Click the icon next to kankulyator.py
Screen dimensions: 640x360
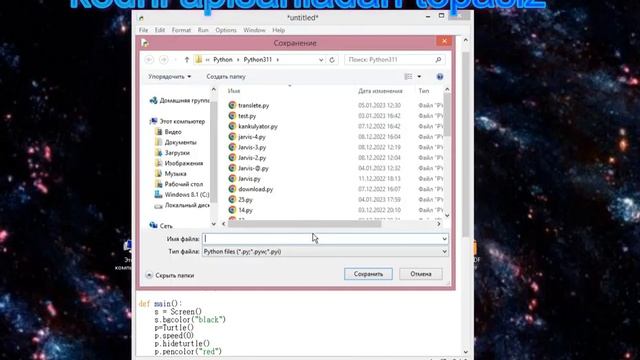232,126
